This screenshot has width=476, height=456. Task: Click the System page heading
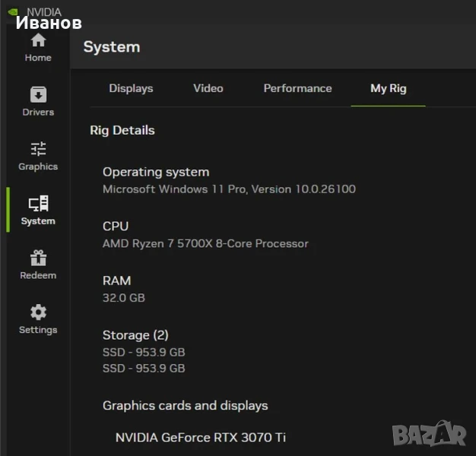[112, 47]
